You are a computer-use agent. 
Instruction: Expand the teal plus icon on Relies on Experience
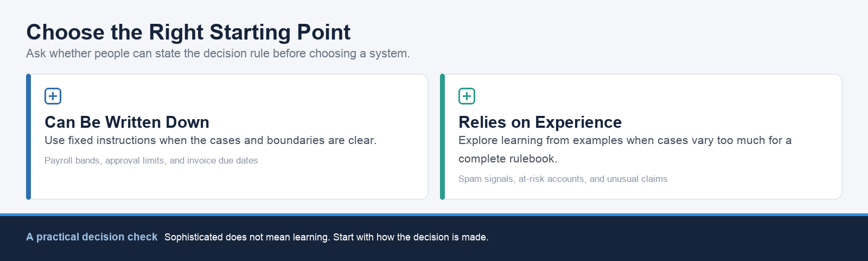[467, 96]
